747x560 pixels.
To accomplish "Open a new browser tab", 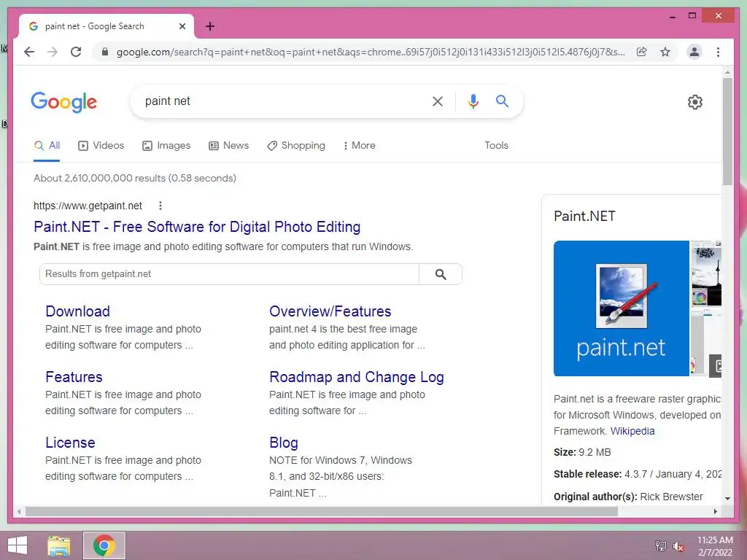I will 210,26.
